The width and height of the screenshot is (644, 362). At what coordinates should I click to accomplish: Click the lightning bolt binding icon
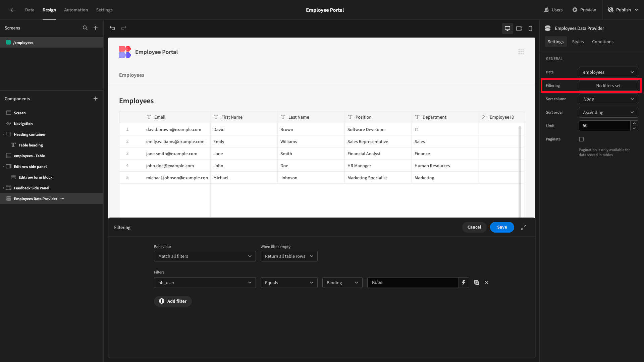[x=464, y=283]
